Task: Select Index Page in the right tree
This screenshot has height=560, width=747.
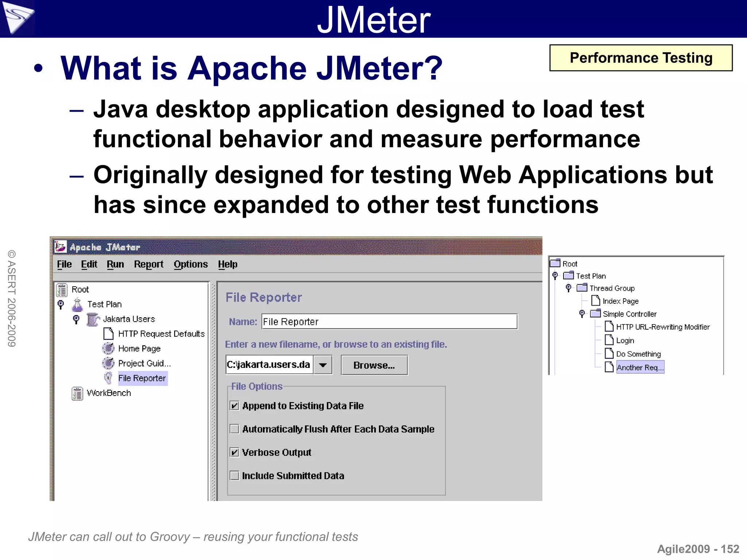Action: (x=620, y=301)
